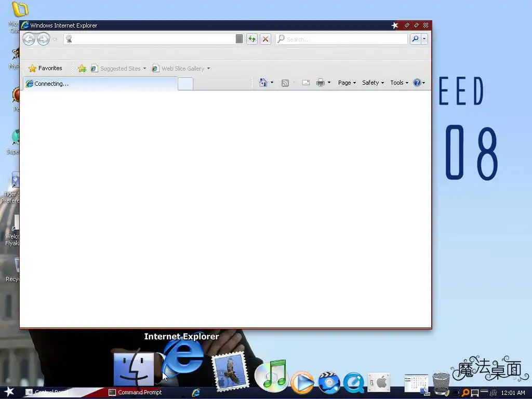The image size is (532, 399).
Task: Click the Home icon in command bar
Action: [x=263, y=83]
